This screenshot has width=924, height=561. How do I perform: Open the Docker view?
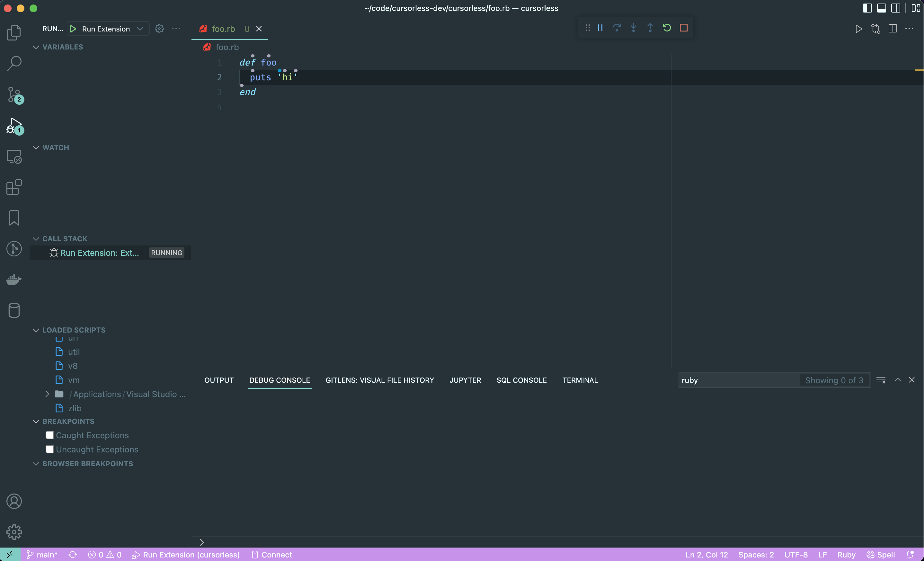pos(13,280)
